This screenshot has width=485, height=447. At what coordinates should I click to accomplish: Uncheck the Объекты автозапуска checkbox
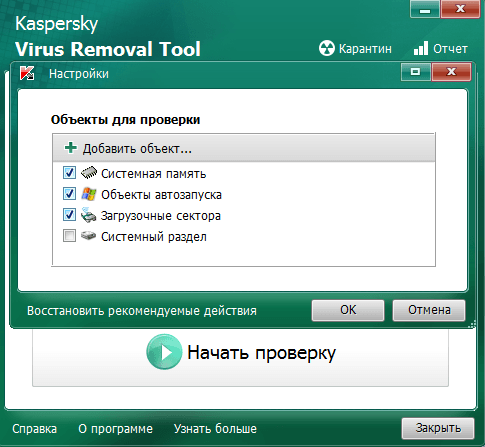(x=69, y=194)
